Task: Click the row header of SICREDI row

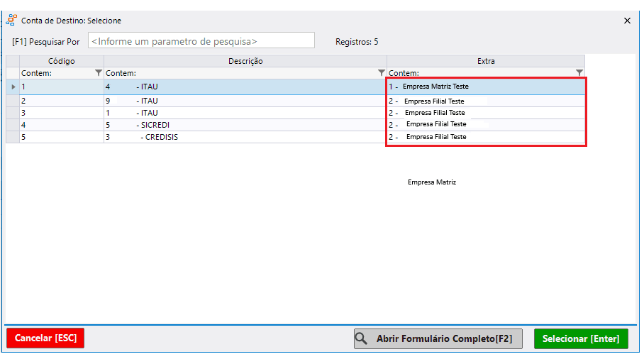Action: [x=13, y=125]
